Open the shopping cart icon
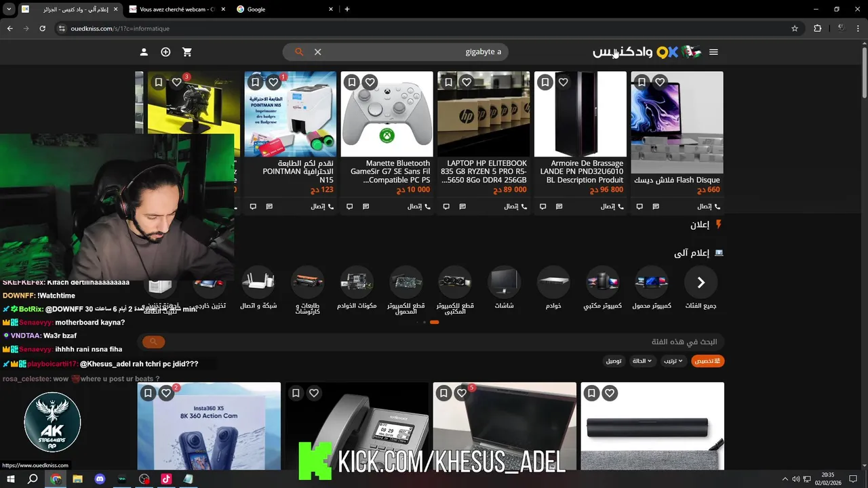868x488 pixels. coord(187,52)
